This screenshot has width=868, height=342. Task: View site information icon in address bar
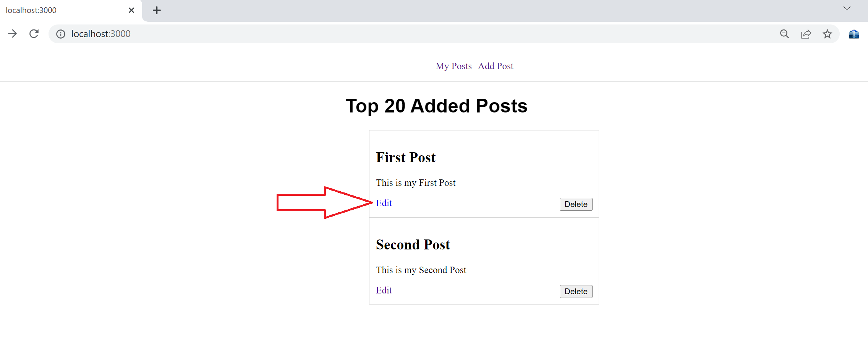(60, 34)
